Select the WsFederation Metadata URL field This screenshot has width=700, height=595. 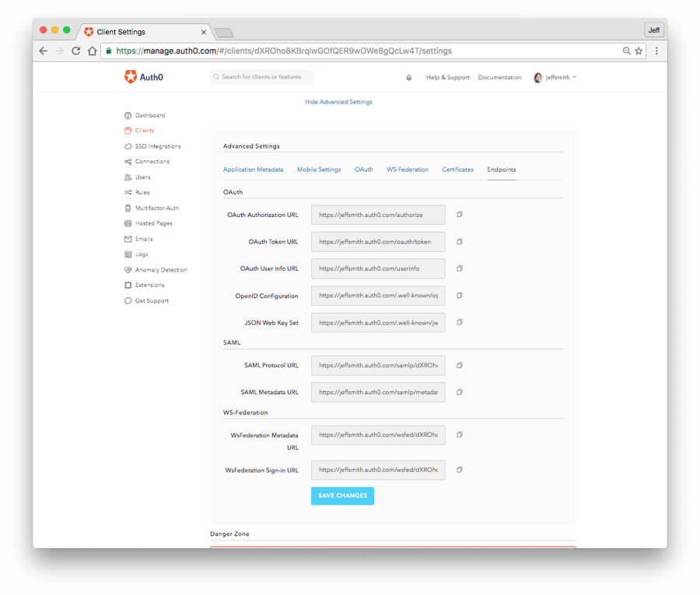pos(378,435)
